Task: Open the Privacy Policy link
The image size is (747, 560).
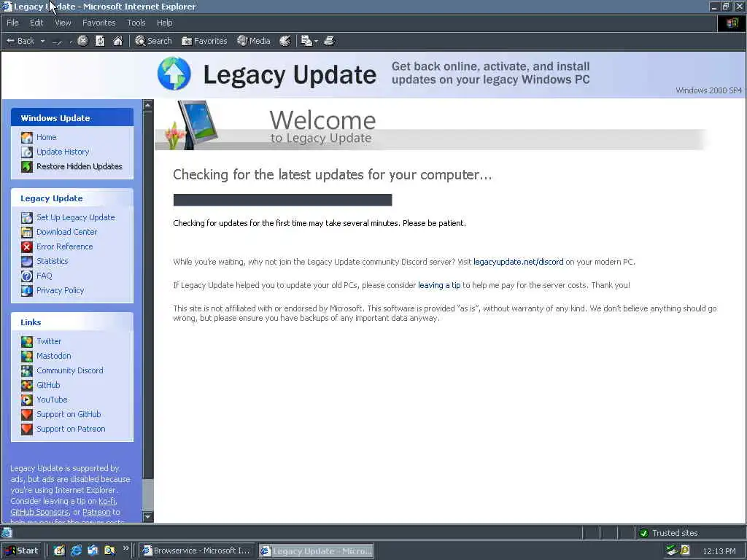Action: [x=60, y=290]
